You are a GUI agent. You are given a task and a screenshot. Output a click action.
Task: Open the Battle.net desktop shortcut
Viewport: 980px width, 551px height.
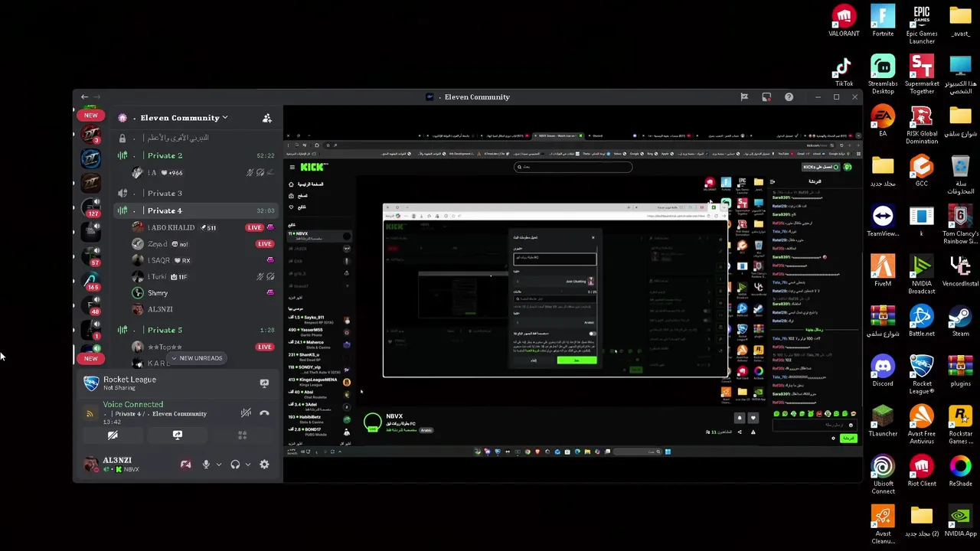tap(922, 321)
